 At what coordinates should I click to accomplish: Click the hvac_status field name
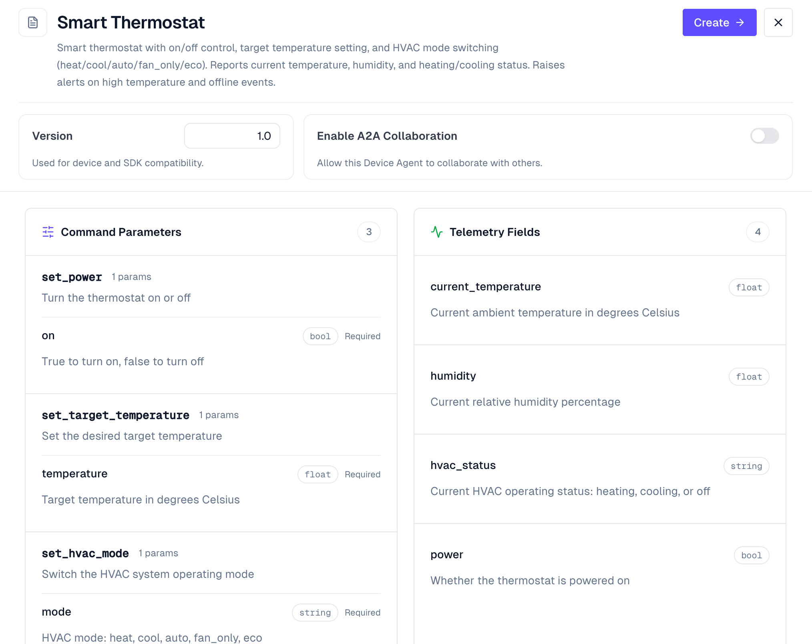coord(463,465)
